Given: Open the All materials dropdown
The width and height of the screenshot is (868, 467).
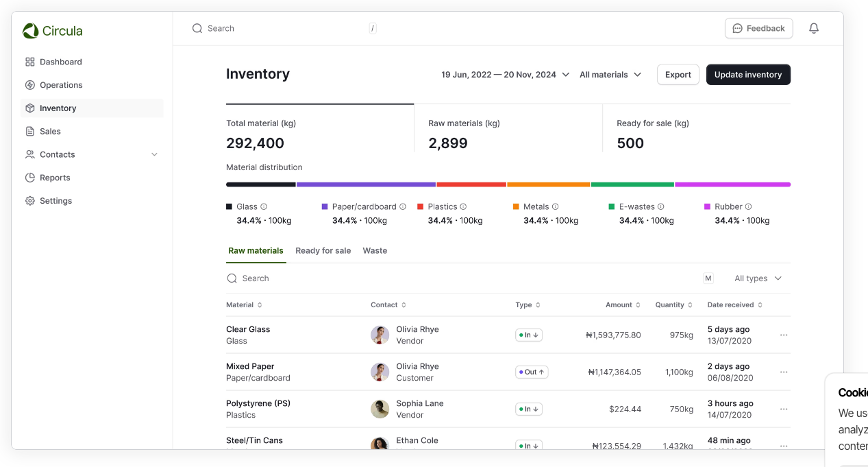Looking at the screenshot, I should [610, 75].
